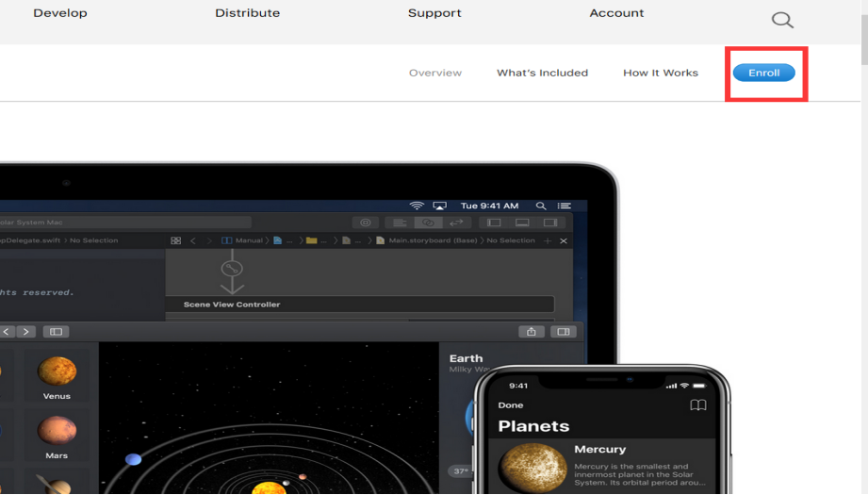Image resolution: width=868 pixels, height=495 pixels.
Task: Open the Account page
Action: pos(616,13)
